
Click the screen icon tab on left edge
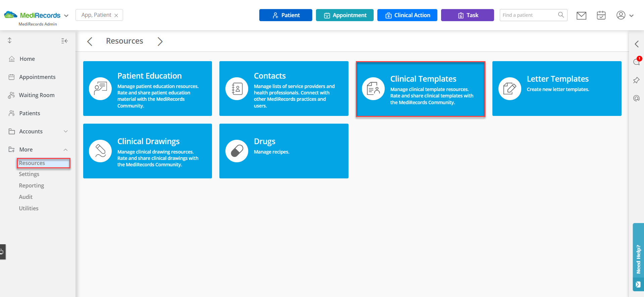(x=2, y=252)
